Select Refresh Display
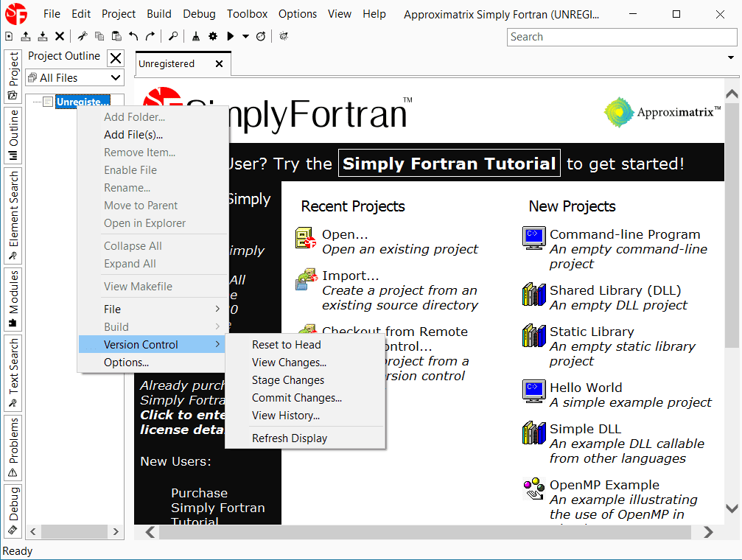This screenshot has width=742, height=560. tap(305, 438)
